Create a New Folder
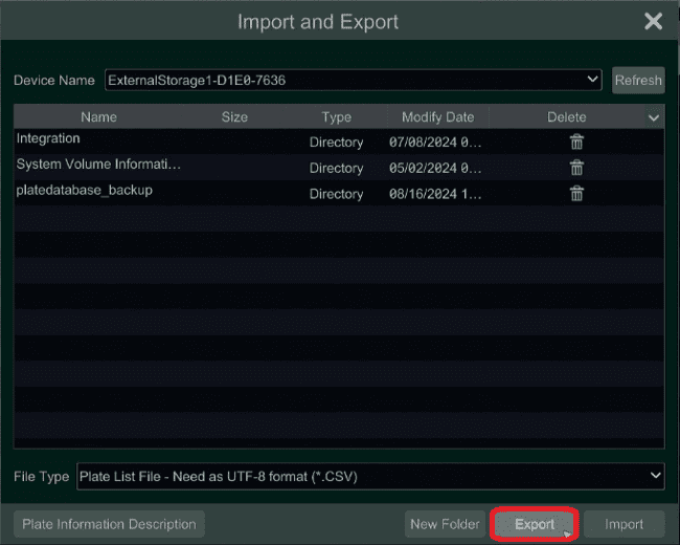680x545 pixels. coord(445,524)
